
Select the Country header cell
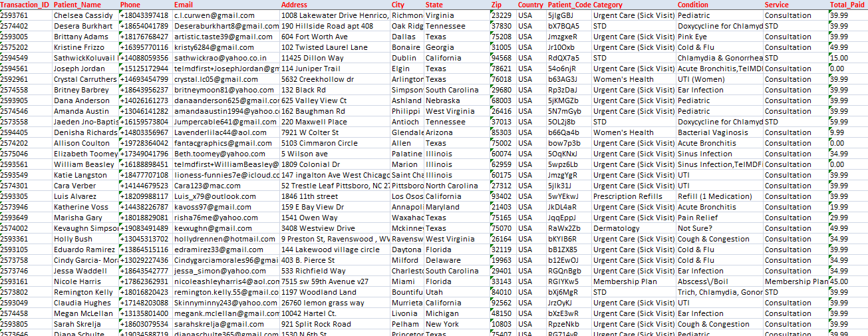(x=531, y=5)
